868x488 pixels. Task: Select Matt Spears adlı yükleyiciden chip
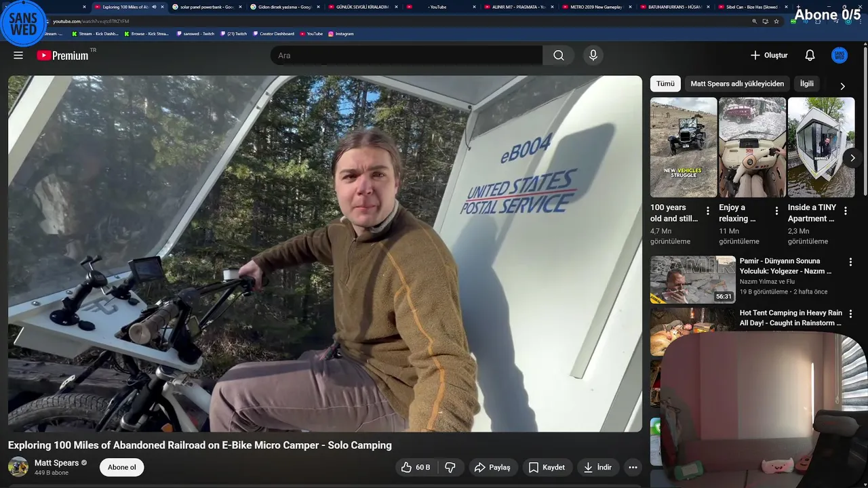[737, 84]
